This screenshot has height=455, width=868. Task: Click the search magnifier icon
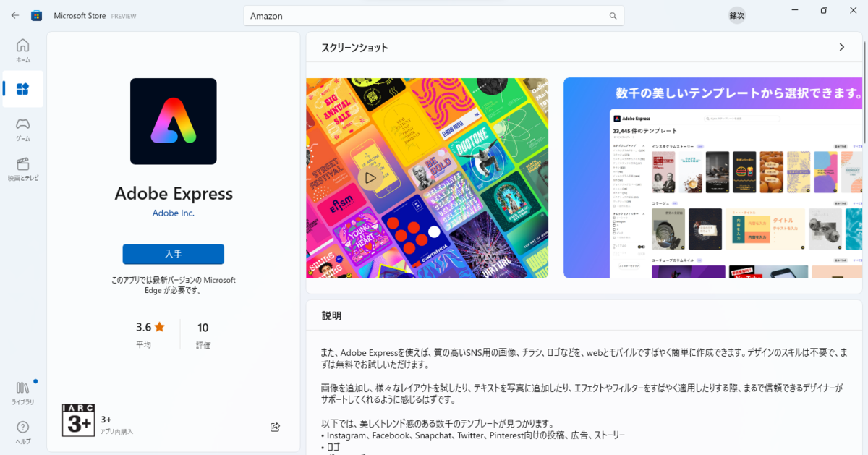pyautogui.click(x=613, y=15)
